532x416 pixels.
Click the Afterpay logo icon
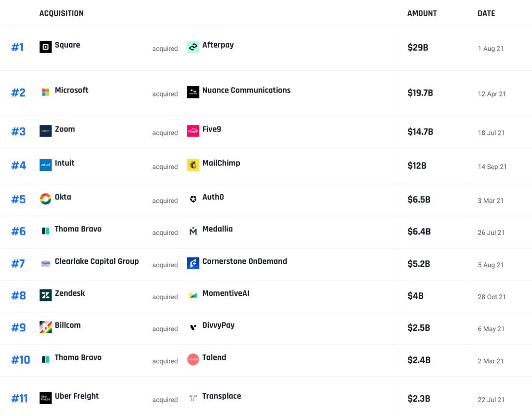tap(193, 47)
